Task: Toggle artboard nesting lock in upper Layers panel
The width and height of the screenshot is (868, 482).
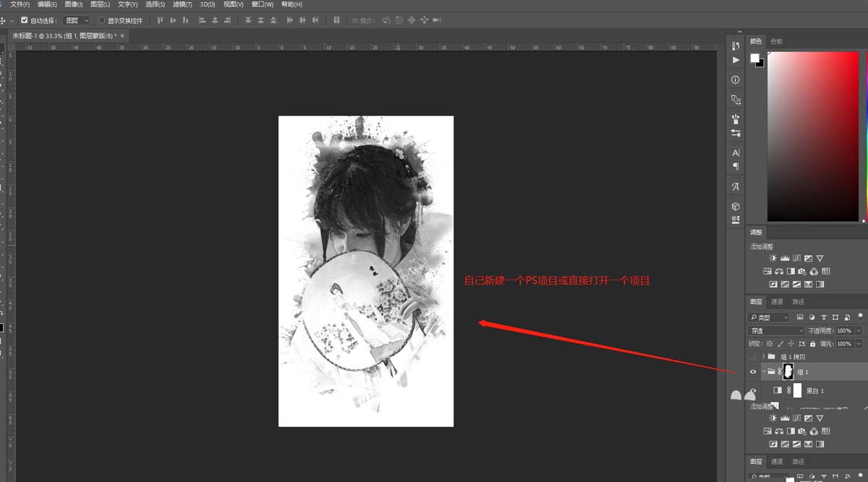Action: [x=802, y=343]
